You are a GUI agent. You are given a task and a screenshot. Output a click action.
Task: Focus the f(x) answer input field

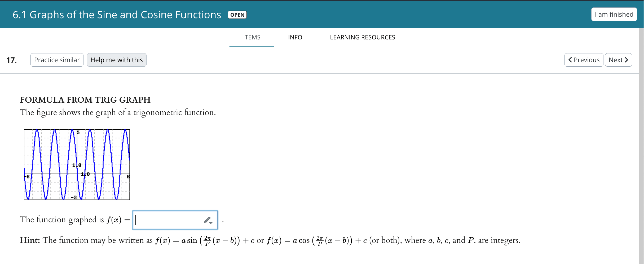click(x=175, y=220)
